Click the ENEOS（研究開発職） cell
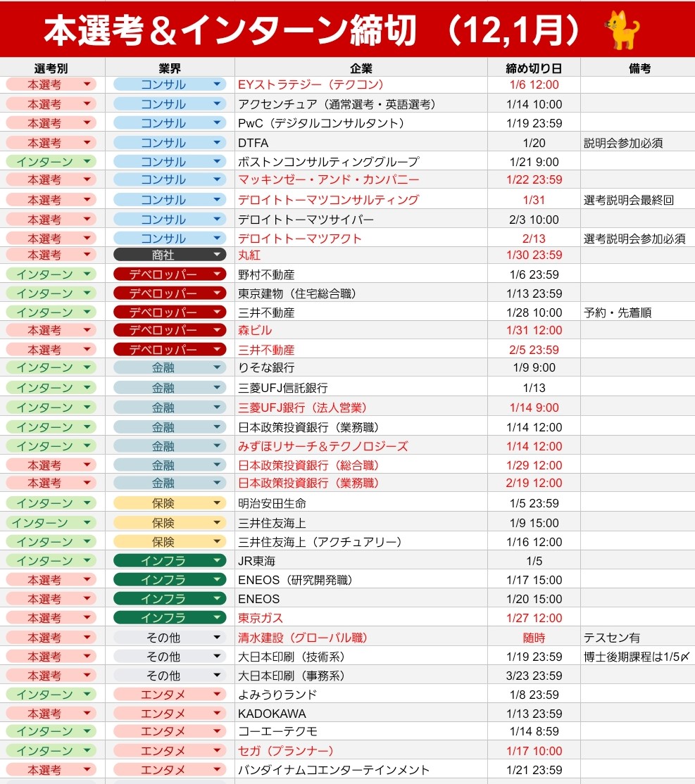 pos(361,580)
